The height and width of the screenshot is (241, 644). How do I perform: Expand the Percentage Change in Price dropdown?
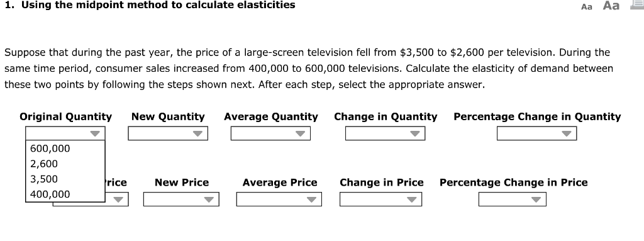(512, 199)
